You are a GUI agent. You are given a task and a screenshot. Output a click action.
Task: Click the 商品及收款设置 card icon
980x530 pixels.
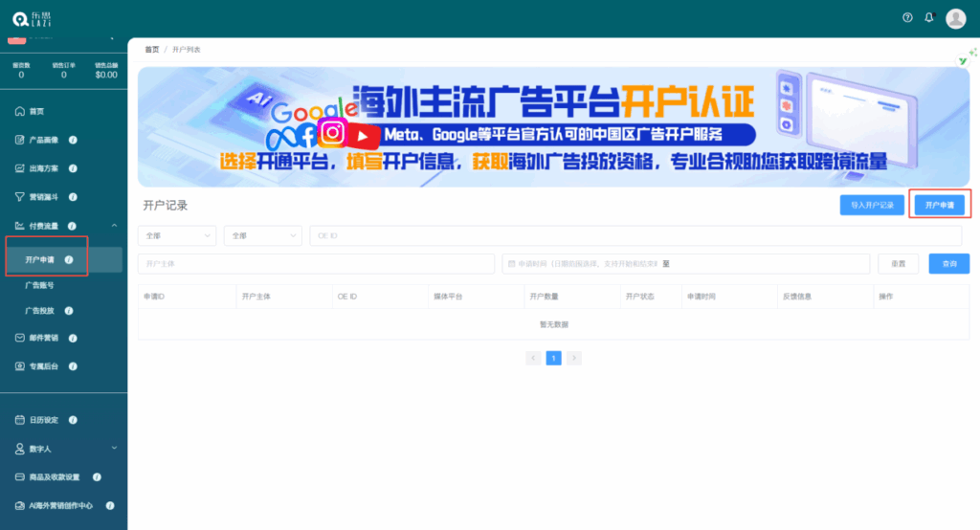click(20, 476)
